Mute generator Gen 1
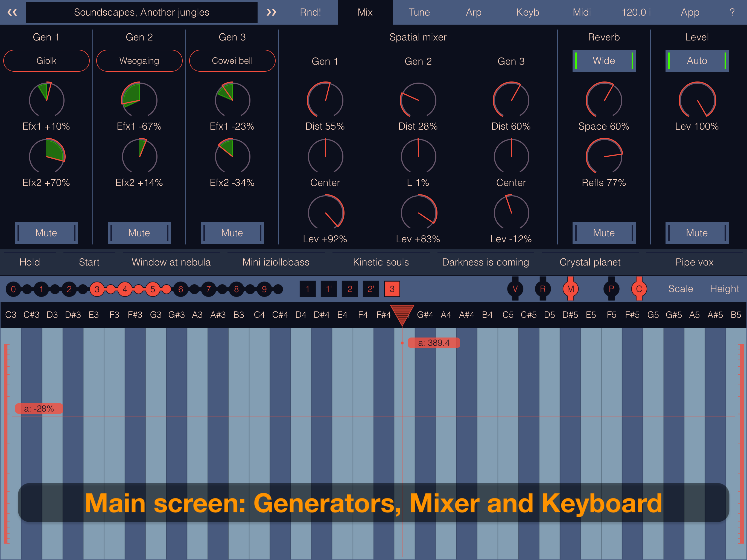 point(46,233)
